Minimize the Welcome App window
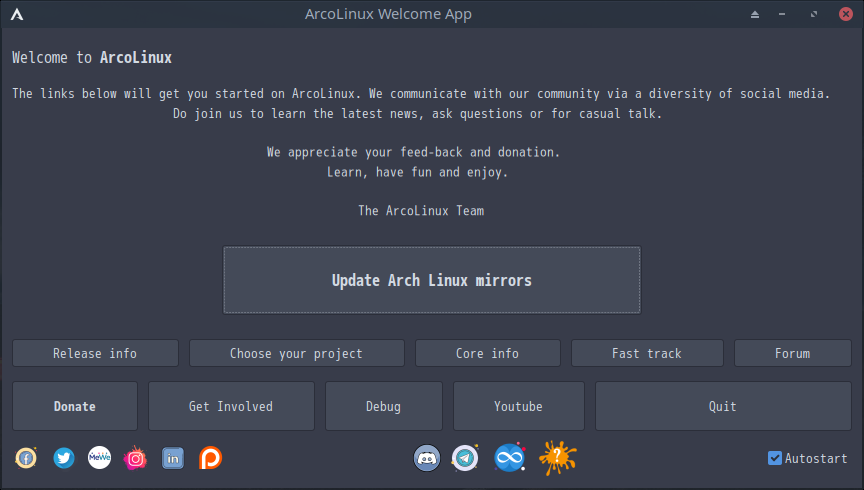This screenshot has height=490, width=864. point(782,14)
